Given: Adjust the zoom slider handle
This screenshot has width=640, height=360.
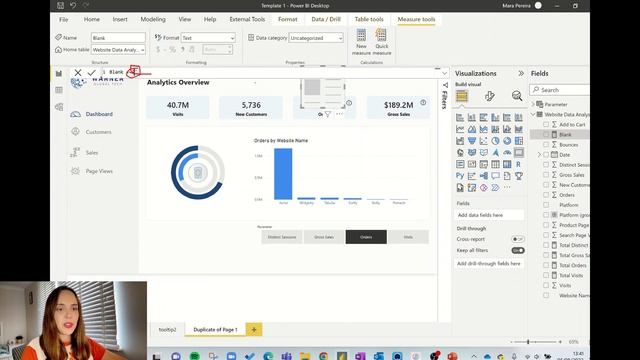Looking at the screenshot, I should [x=528, y=342].
